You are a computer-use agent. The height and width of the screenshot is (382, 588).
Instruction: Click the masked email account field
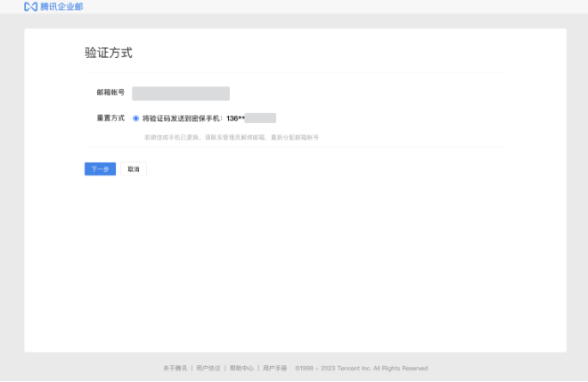(x=181, y=93)
